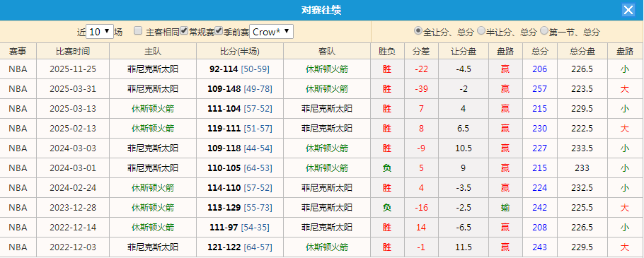Click the [50-59] halftime score

pos(255,69)
